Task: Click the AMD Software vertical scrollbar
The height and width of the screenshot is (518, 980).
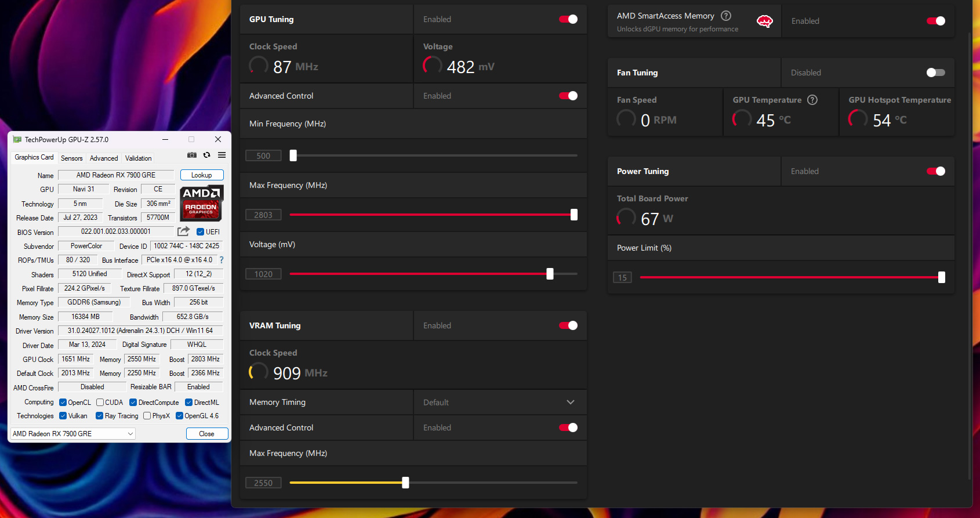Action: 970,255
